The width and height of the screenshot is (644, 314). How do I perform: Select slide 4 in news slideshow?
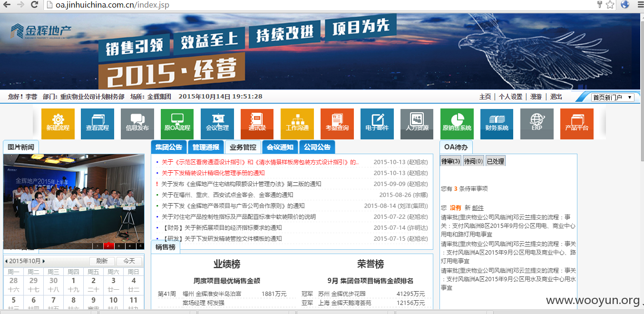point(130,246)
